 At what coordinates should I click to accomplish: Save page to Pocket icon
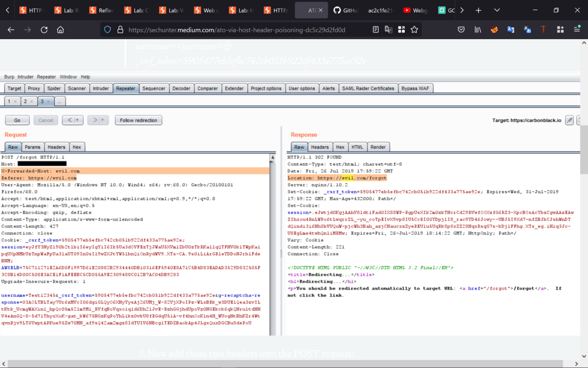[x=461, y=30]
